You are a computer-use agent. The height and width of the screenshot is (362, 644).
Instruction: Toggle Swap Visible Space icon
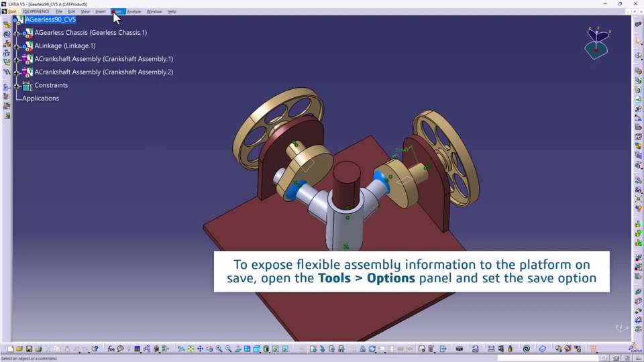coord(285,349)
